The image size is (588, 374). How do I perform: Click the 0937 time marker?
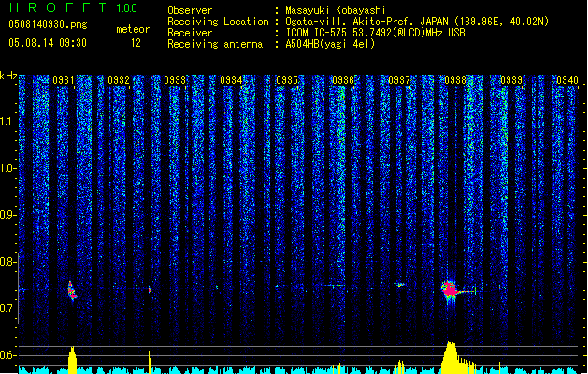pyautogui.click(x=399, y=79)
